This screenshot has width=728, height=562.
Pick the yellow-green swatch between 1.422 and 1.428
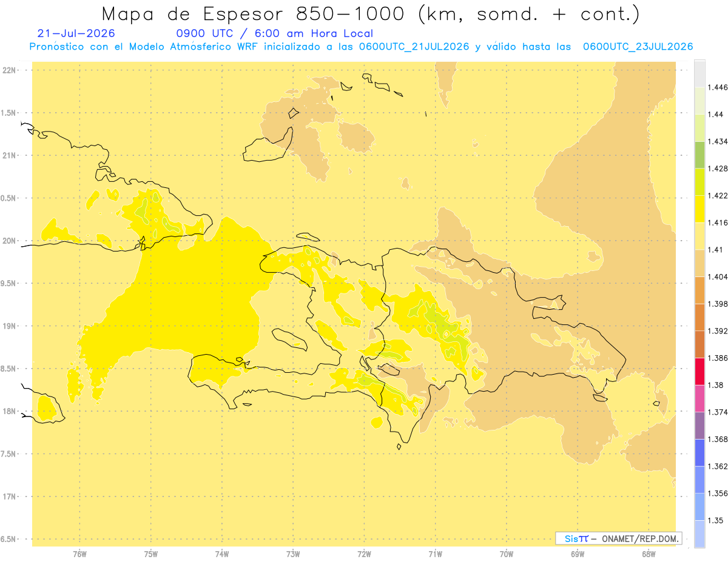point(699,182)
